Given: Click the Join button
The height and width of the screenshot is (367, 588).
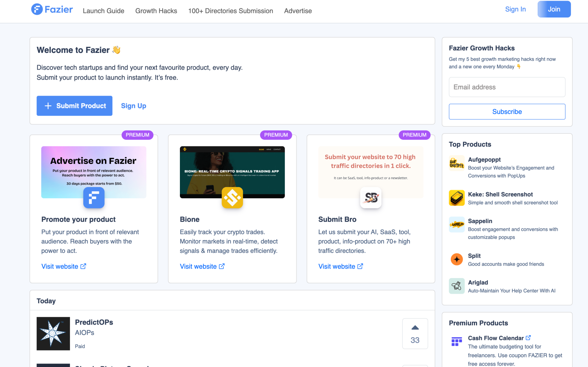Looking at the screenshot, I should 554,9.
